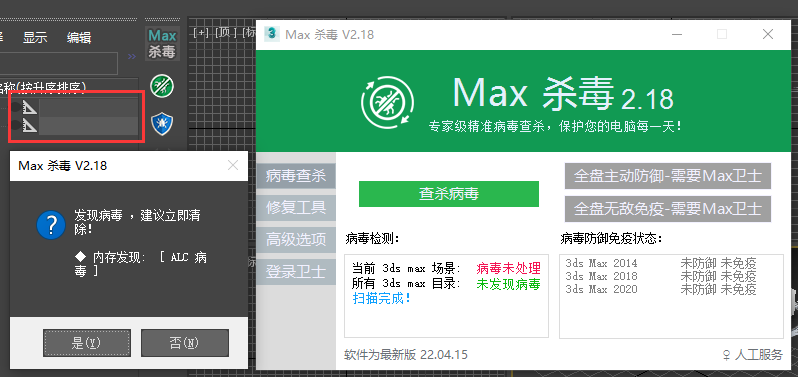Viewport: 798px width, 377px height.
Task: Click the green 查杀病毒 button
Action: click(x=448, y=194)
